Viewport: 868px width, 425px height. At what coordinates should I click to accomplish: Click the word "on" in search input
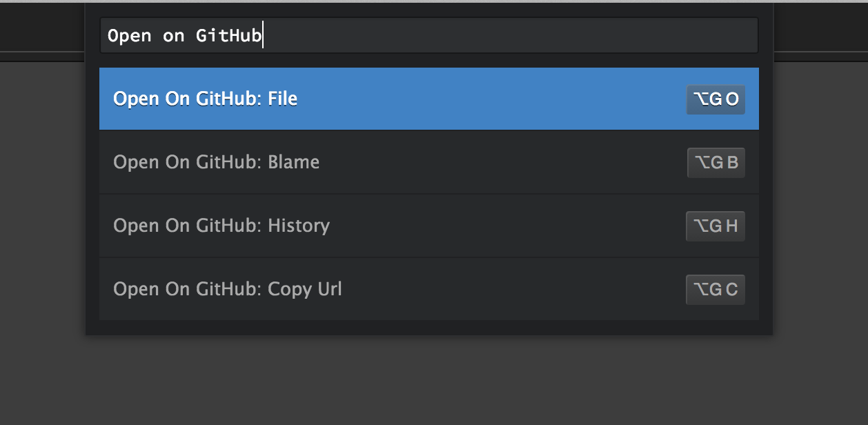click(x=173, y=36)
